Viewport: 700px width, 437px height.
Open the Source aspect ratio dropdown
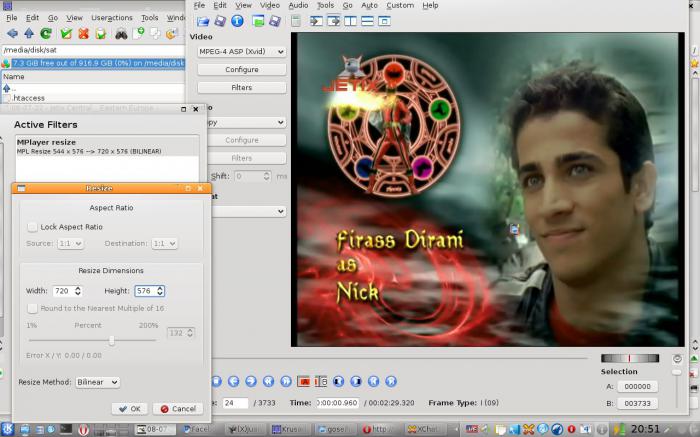tap(71, 243)
